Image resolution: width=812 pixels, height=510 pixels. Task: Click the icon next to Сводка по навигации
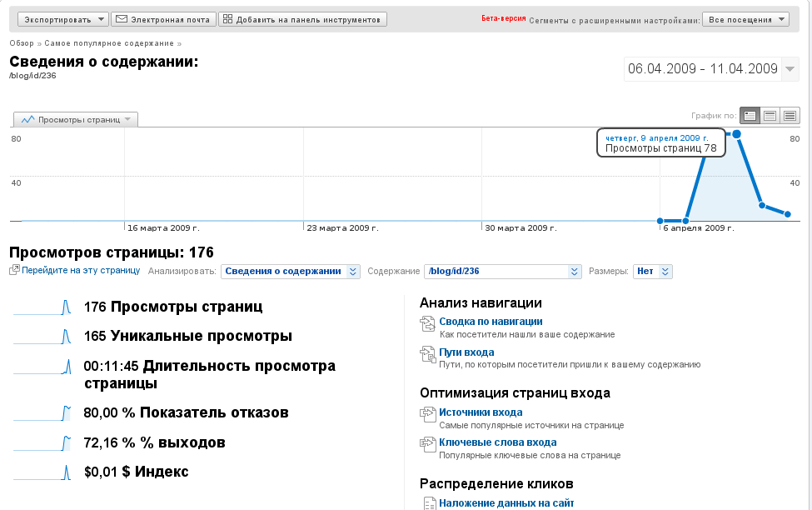(x=428, y=322)
